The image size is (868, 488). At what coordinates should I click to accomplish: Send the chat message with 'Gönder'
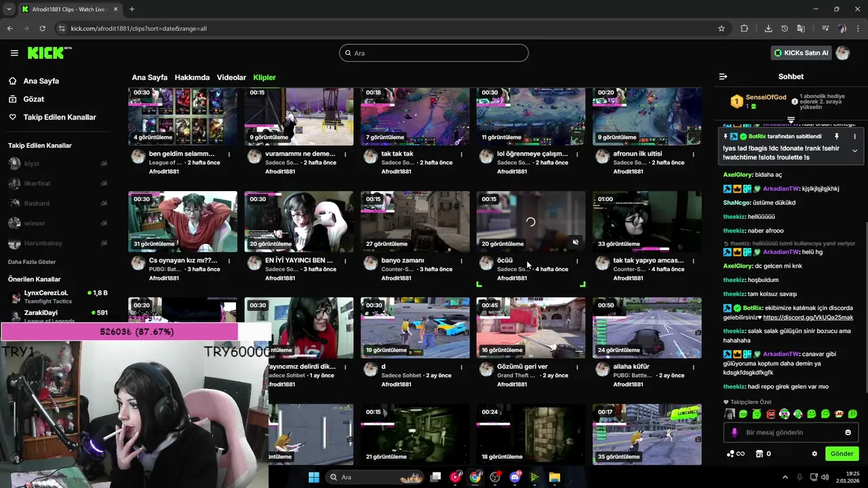[842, 453]
